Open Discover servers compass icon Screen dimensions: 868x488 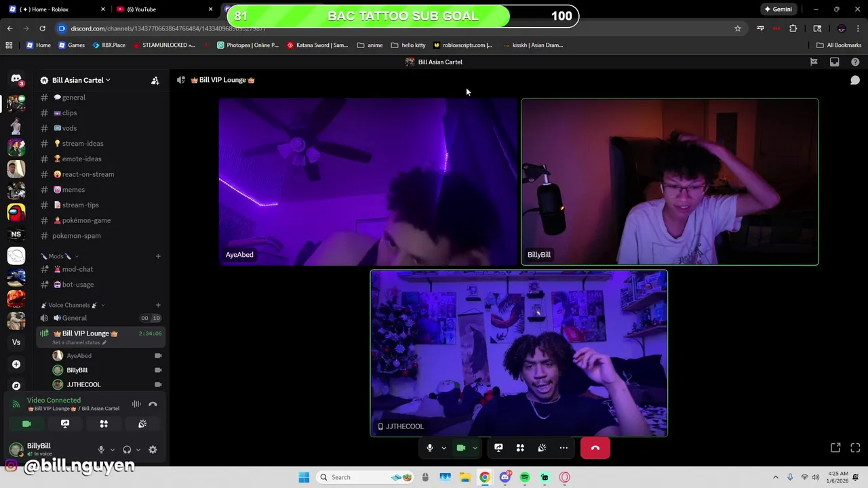[16, 386]
